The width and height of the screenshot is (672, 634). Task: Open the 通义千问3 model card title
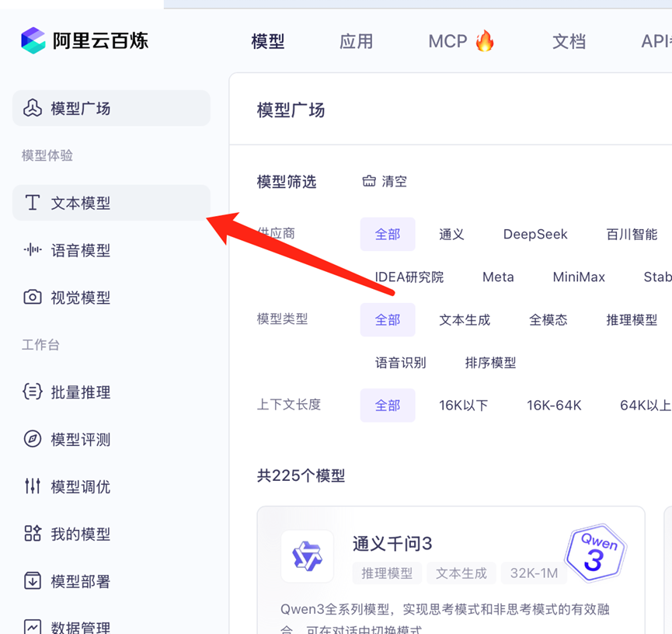(392, 544)
